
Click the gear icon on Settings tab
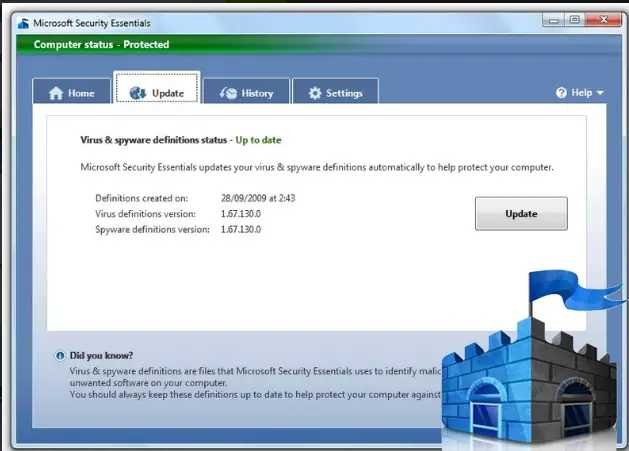[x=315, y=93]
